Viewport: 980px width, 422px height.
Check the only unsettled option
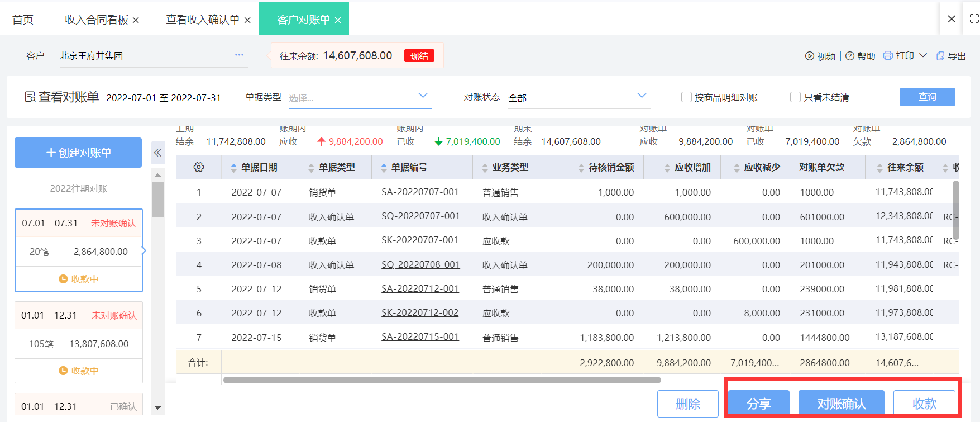click(795, 97)
